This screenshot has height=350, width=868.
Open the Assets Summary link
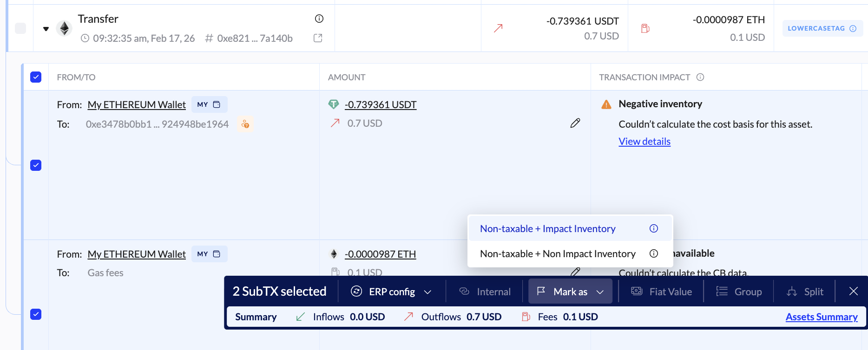[822, 317]
